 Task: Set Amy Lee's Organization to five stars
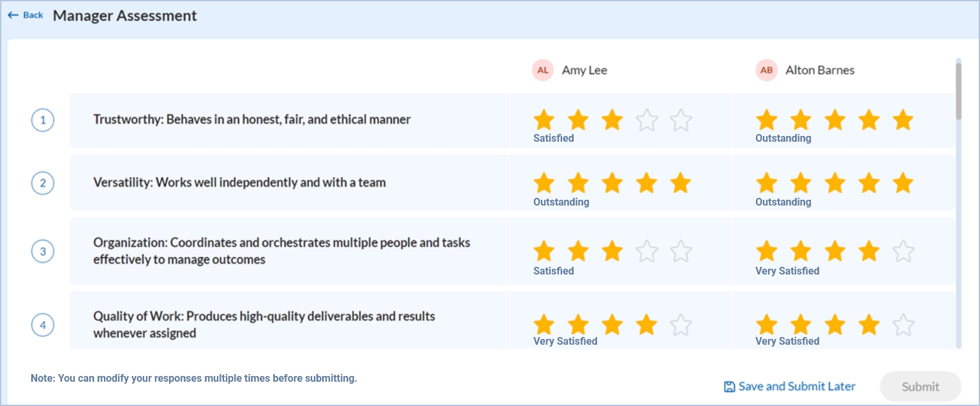pos(681,252)
